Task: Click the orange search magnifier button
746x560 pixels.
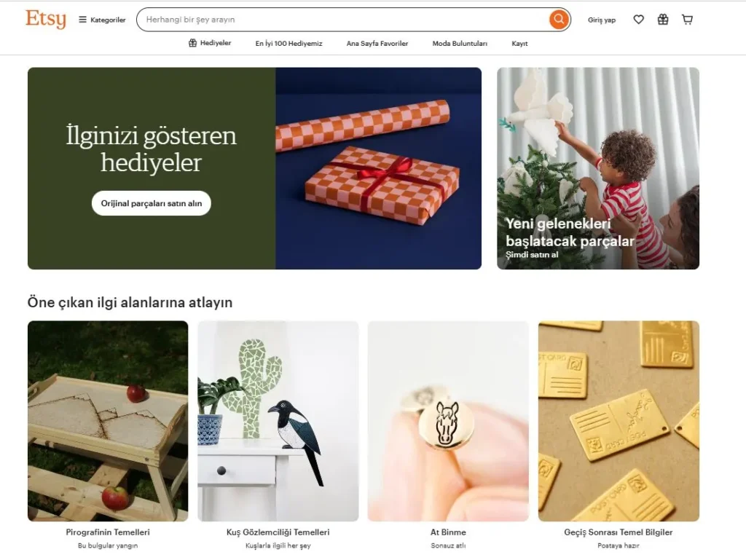Action: pyautogui.click(x=559, y=20)
